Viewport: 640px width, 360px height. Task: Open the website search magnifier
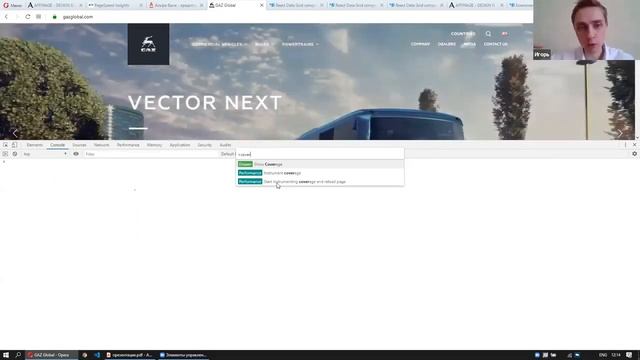(x=488, y=34)
